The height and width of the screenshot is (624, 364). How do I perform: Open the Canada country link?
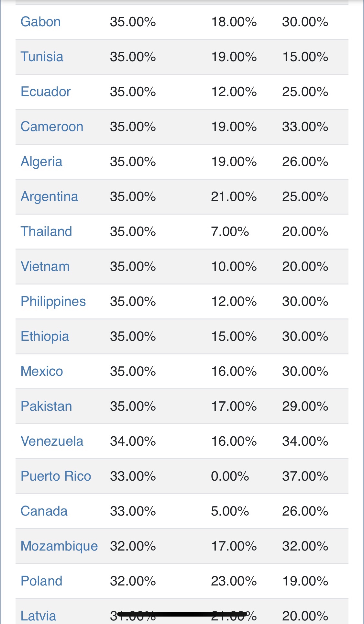tap(44, 511)
